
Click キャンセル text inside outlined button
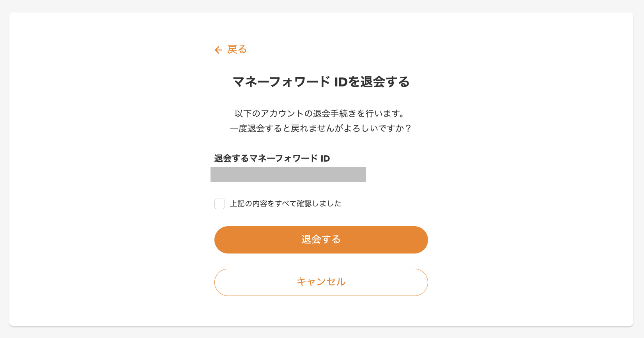tap(321, 282)
